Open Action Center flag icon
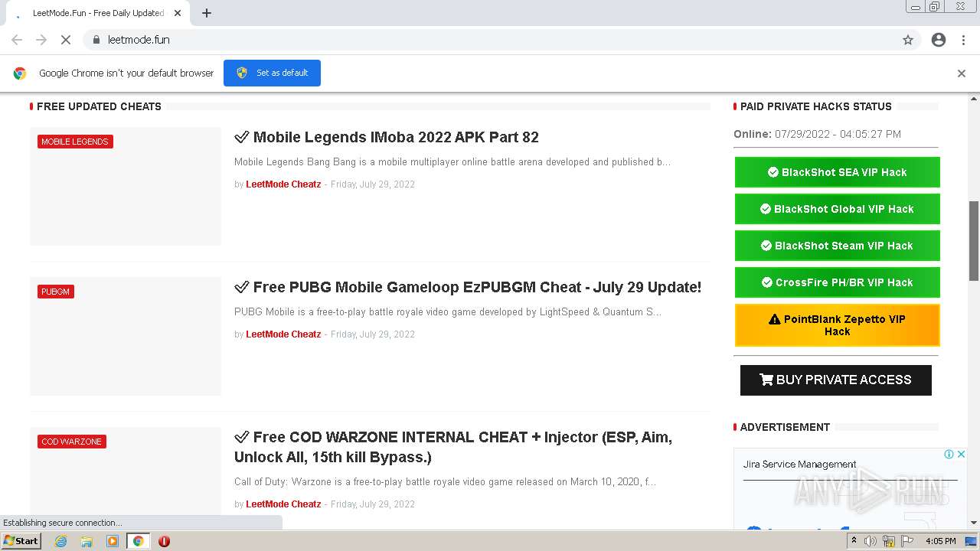 coord(908,541)
